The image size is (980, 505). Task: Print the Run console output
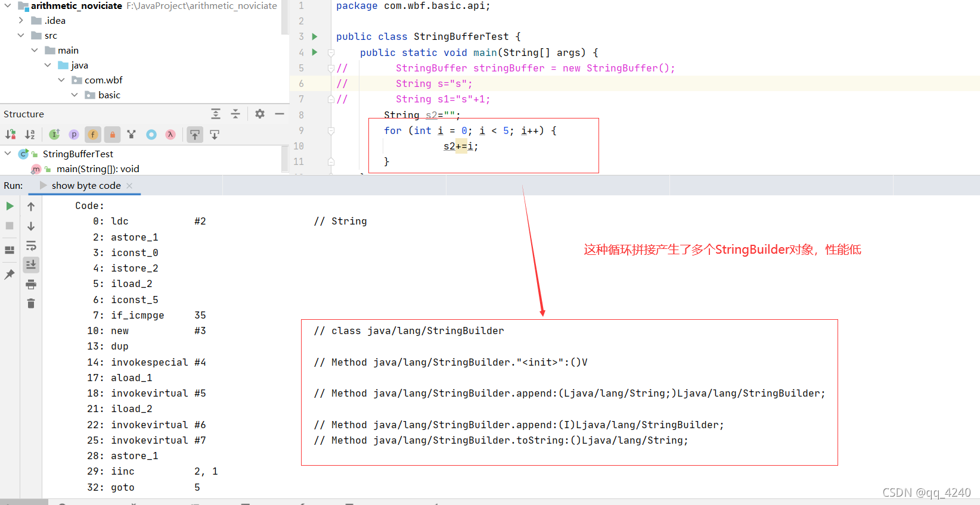click(x=31, y=284)
